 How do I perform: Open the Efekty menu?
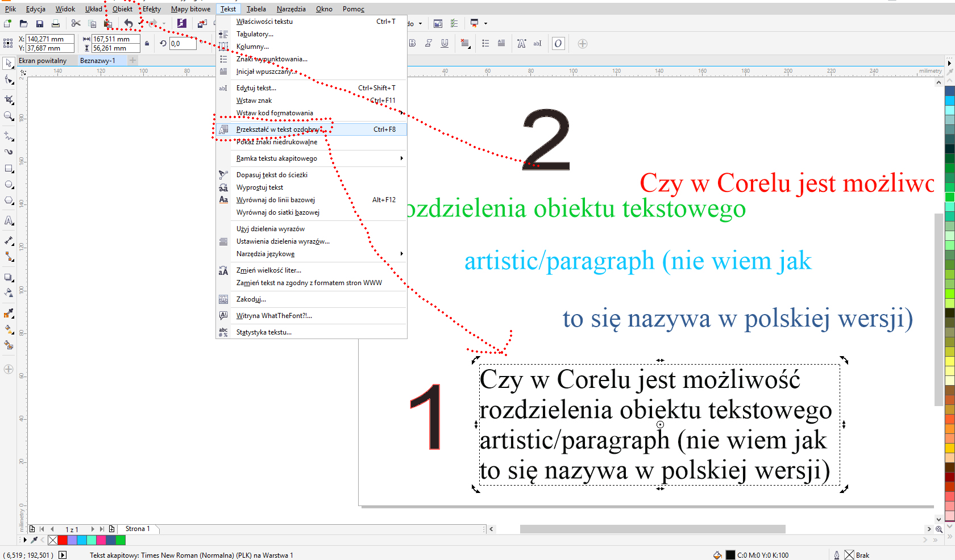(151, 9)
